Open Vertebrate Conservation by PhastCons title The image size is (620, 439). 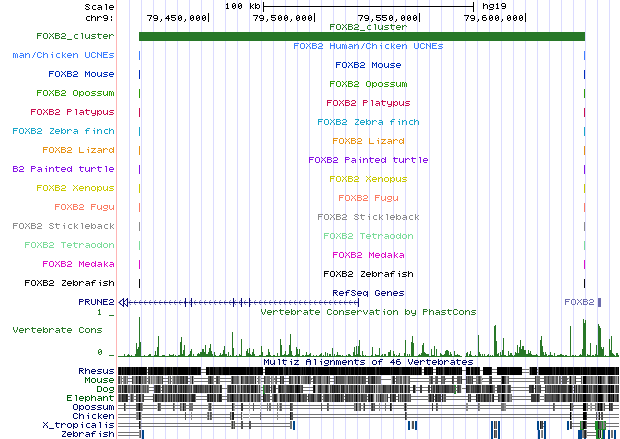coord(367,312)
